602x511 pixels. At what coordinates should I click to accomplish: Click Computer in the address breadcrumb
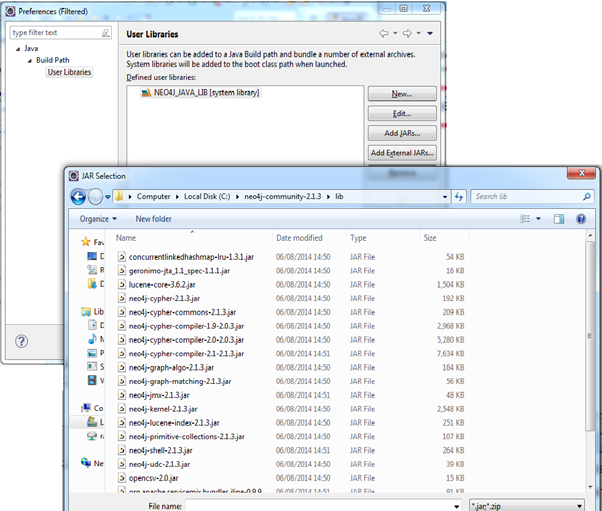coord(153,197)
